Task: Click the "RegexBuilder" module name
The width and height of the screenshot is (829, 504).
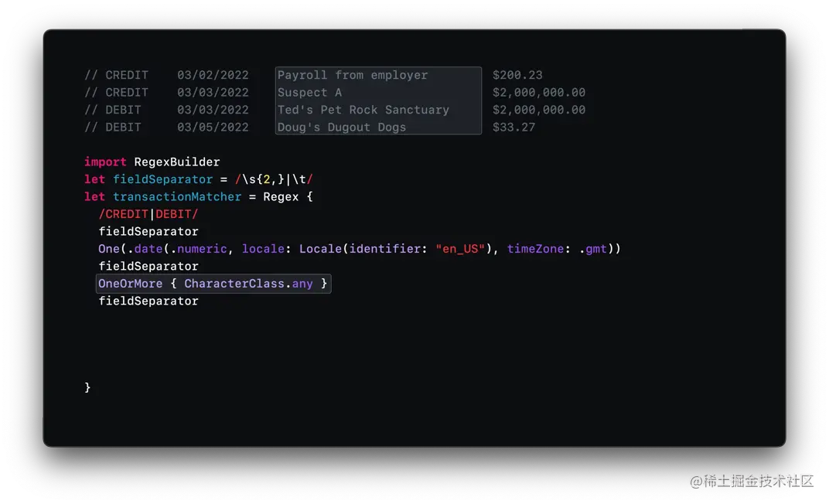Action: (x=176, y=162)
